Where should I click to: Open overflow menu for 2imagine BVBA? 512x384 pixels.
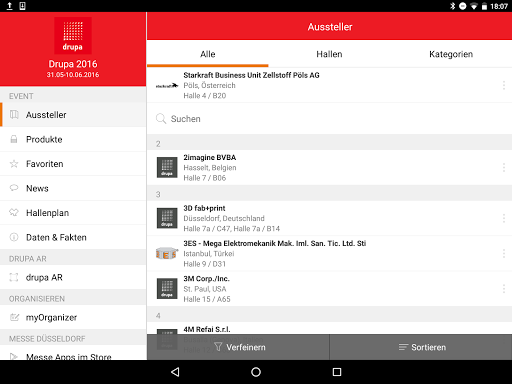pos(504,168)
